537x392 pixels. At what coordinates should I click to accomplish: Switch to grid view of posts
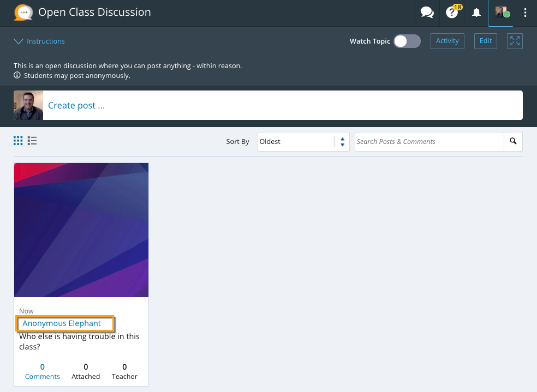(18, 141)
